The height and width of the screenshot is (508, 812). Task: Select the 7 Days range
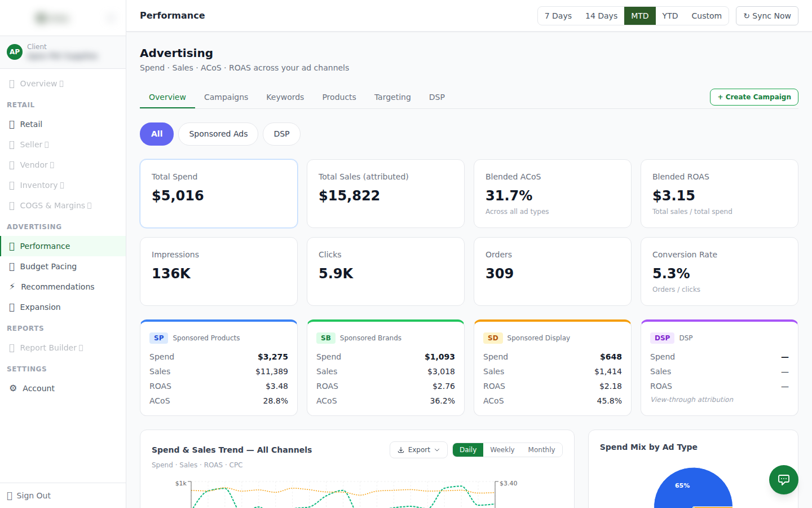coord(558,16)
